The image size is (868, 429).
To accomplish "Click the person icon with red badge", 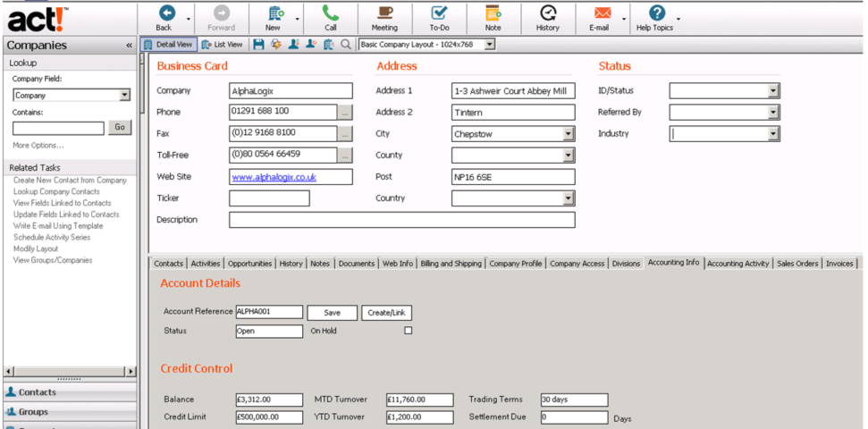I will (x=310, y=45).
